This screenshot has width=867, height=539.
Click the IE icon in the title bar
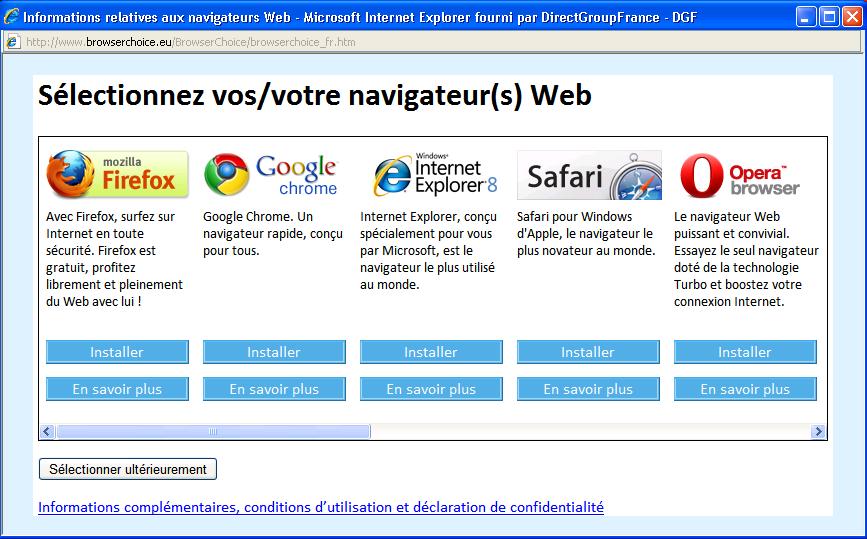click(x=11, y=17)
